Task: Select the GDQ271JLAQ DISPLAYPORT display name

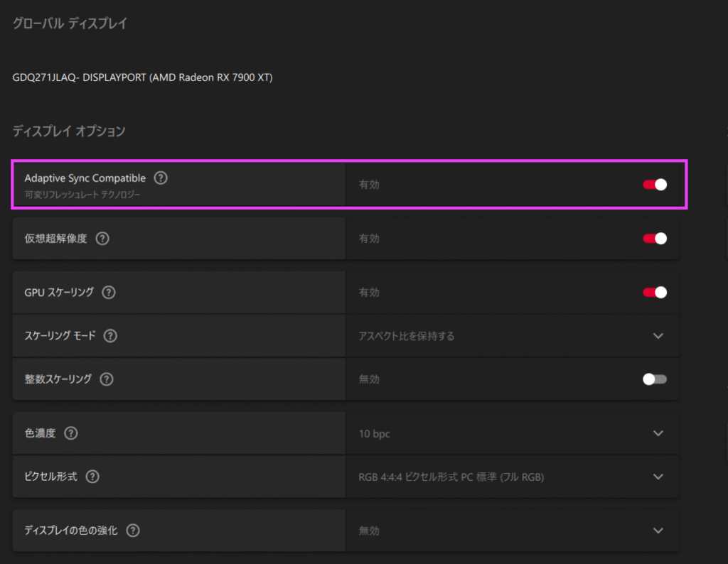Action: coord(142,77)
